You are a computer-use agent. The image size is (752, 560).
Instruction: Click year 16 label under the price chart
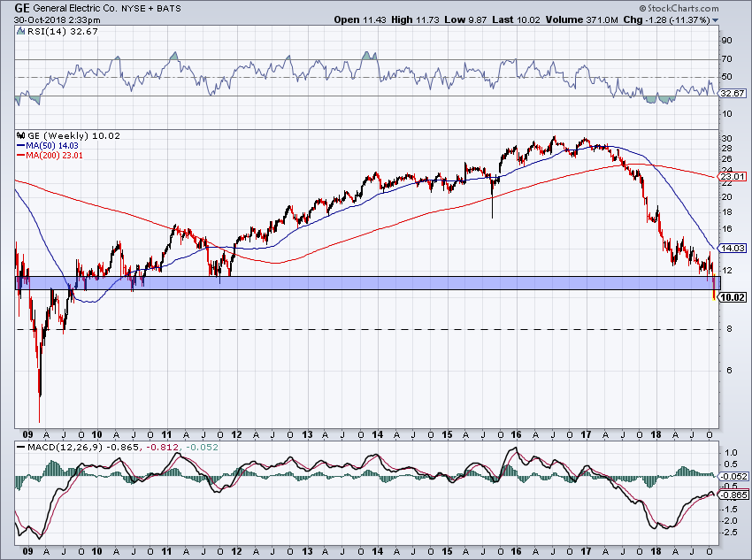[516, 435]
